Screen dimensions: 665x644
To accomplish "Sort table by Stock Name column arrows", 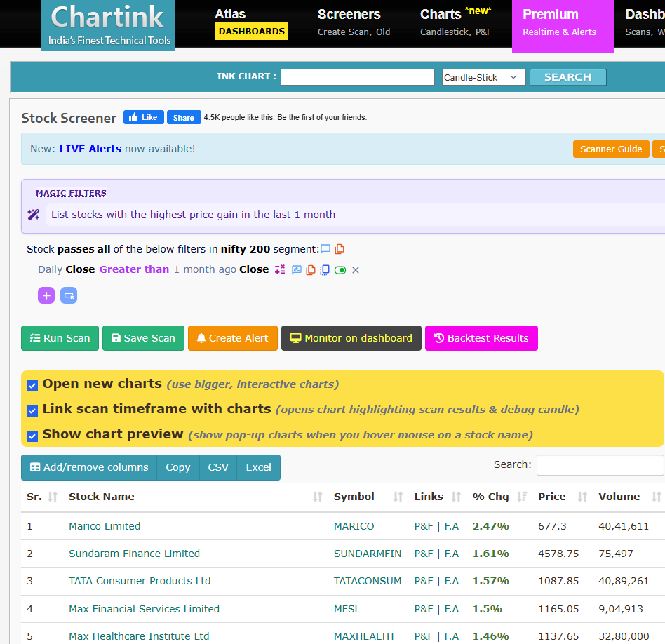I will click(318, 497).
